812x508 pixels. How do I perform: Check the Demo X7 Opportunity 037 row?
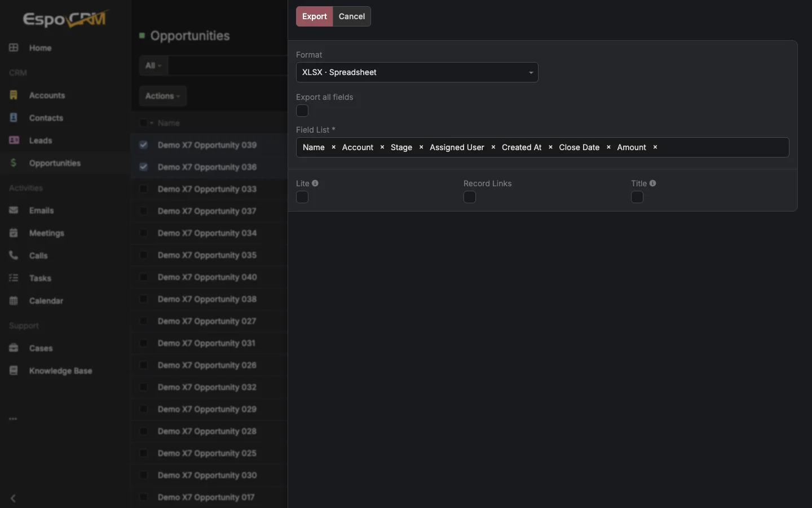(x=143, y=211)
